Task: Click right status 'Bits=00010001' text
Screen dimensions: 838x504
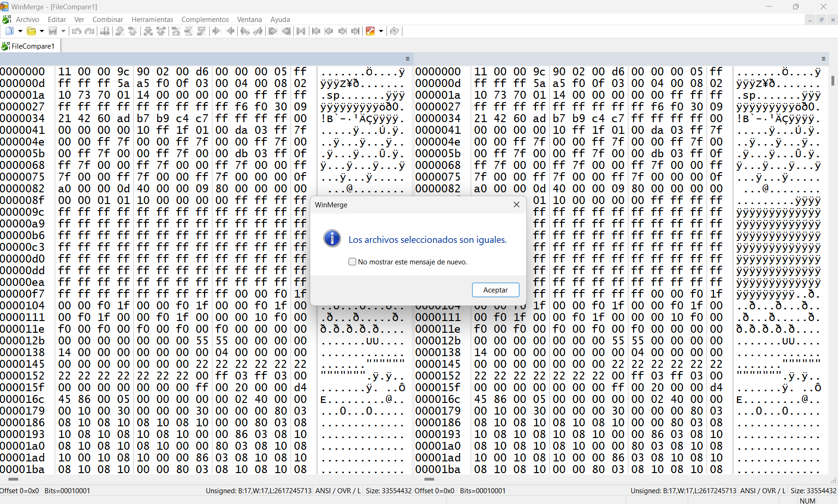Action: (483, 490)
